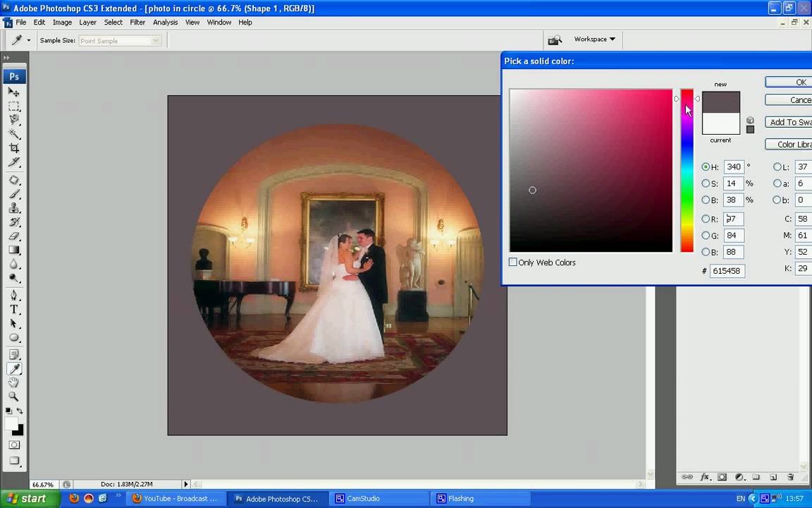Open the Layer menu

point(87,23)
